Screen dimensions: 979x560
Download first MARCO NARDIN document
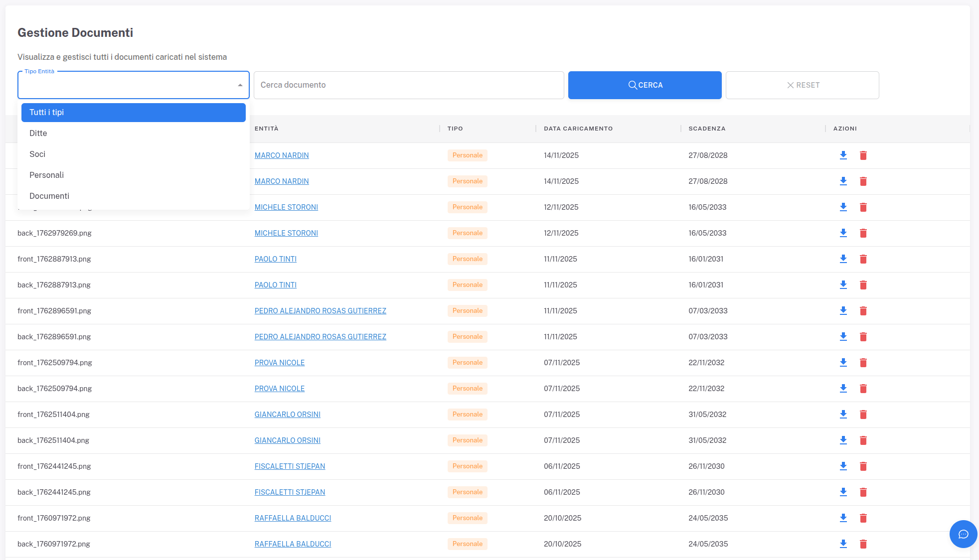click(843, 155)
